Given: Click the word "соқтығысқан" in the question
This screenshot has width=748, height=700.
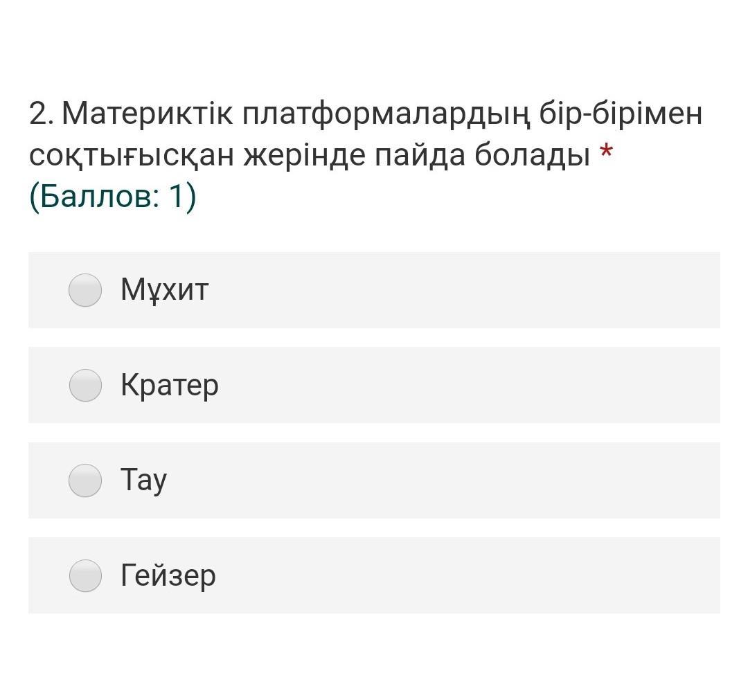Looking at the screenshot, I should [132, 156].
